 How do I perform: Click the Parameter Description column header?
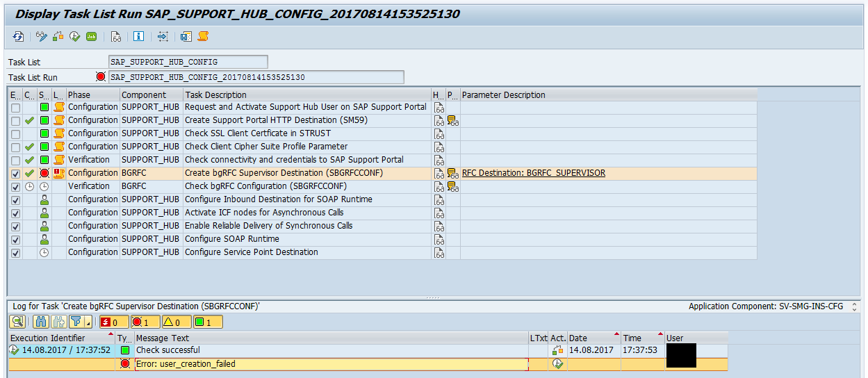(x=609, y=94)
